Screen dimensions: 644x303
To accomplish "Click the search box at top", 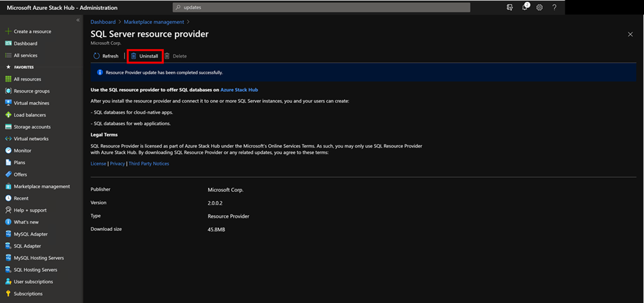I will (x=322, y=7).
